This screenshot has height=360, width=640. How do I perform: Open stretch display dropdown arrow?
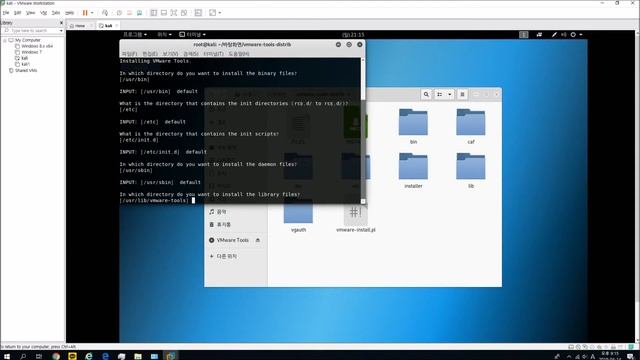220,13
